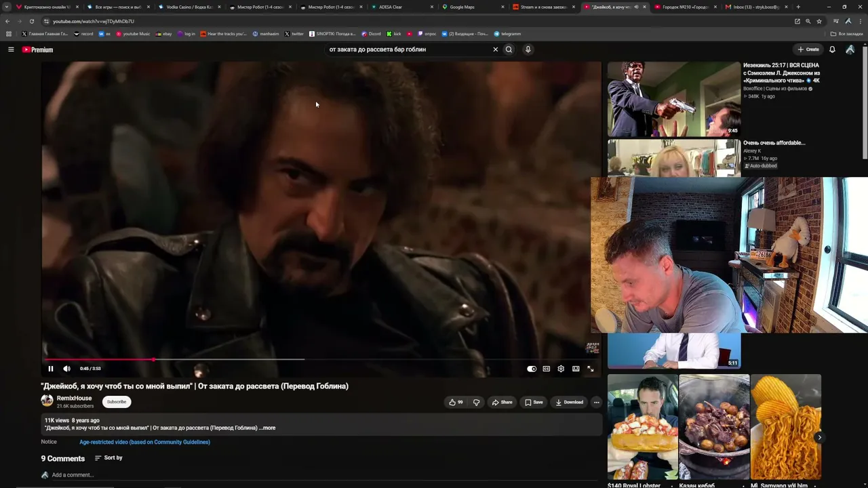Download the video with the Download button
This screenshot has width=868, height=488.
click(570, 402)
